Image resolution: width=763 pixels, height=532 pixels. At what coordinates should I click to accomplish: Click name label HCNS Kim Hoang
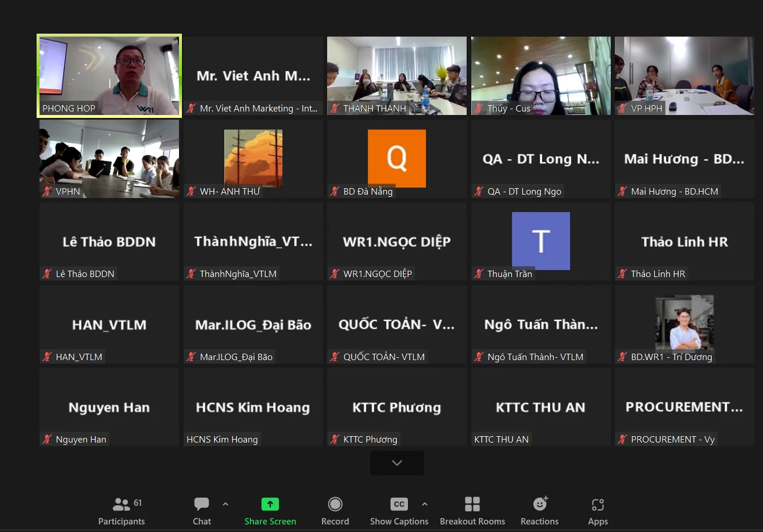222,440
